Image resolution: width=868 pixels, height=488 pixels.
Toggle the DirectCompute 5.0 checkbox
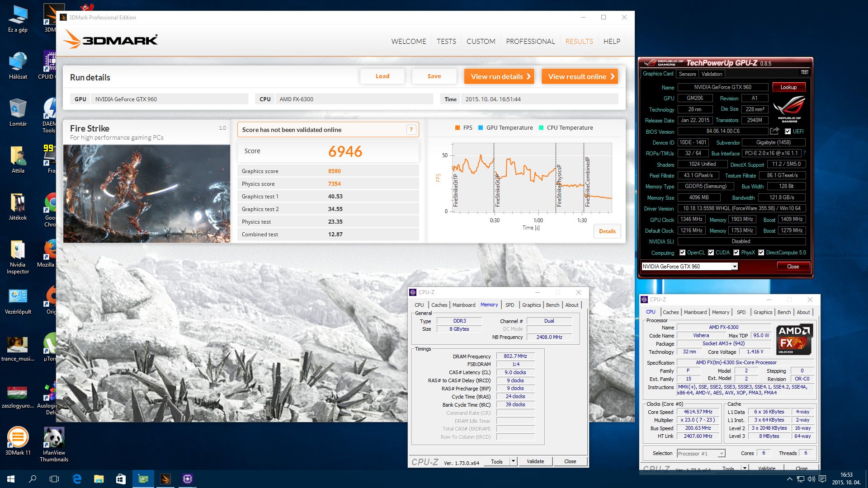point(761,253)
